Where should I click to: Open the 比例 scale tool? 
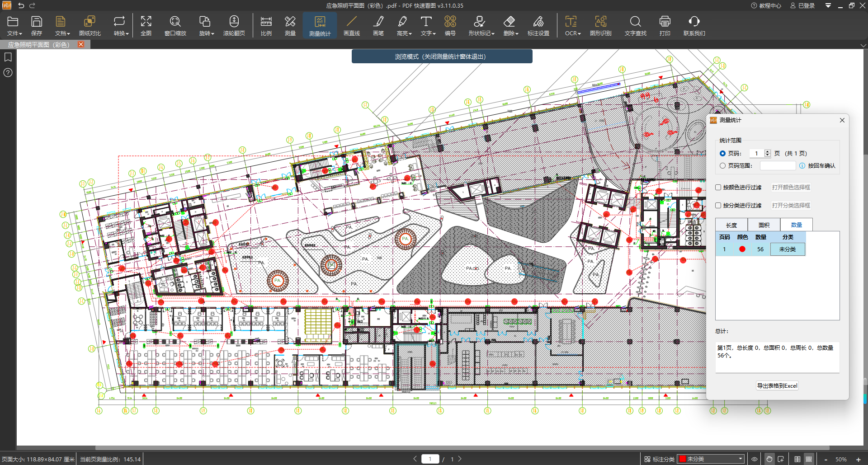click(266, 26)
